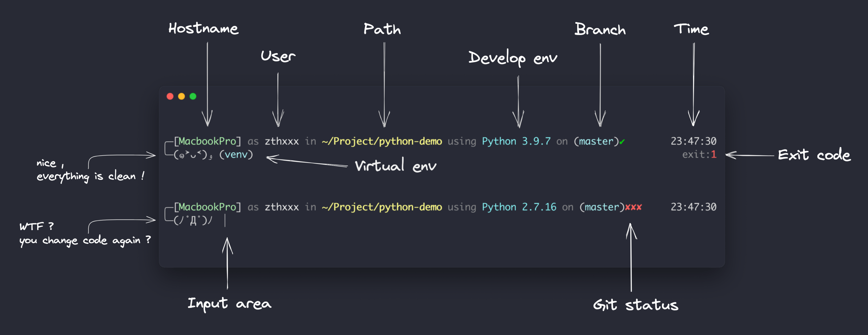Click the red xxx git status marker
This screenshot has width=868, height=335.
click(x=633, y=207)
